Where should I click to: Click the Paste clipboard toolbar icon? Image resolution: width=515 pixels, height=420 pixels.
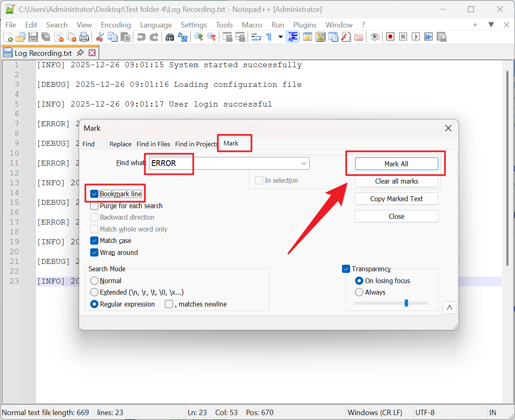pyautogui.click(x=125, y=37)
